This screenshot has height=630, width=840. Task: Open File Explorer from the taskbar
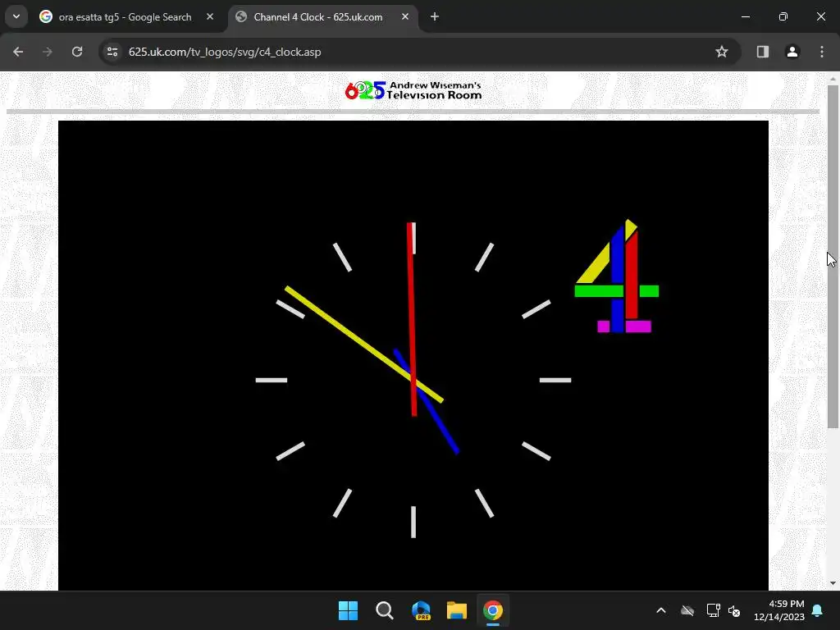pos(457,610)
